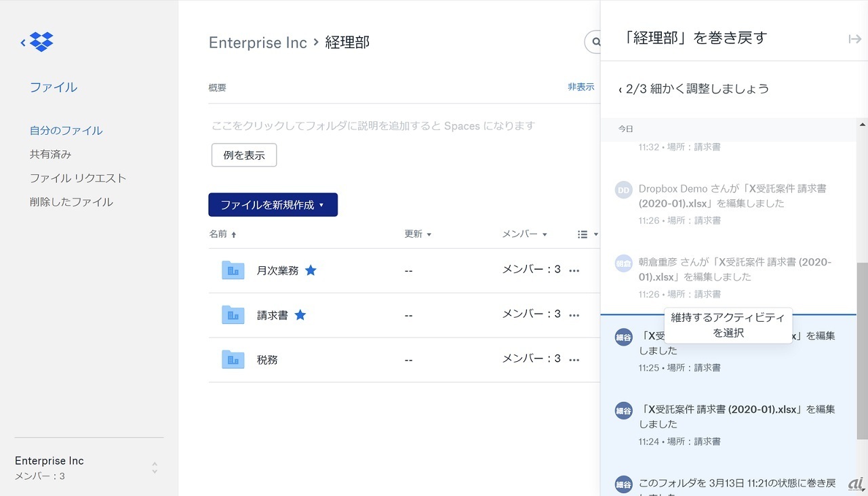Open more options for 月次業務
The image size is (868, 496).
tap(574, 271)
